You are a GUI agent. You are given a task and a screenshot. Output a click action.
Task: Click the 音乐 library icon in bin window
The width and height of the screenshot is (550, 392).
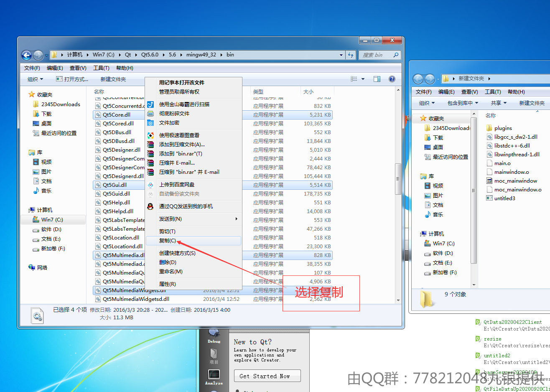click(36, 191)
